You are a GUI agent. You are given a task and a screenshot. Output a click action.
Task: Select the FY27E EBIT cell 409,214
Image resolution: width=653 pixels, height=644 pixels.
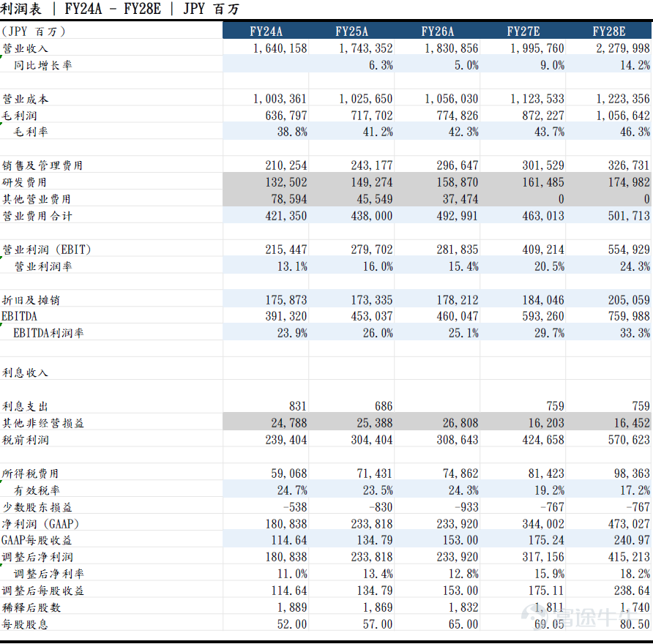543,250
